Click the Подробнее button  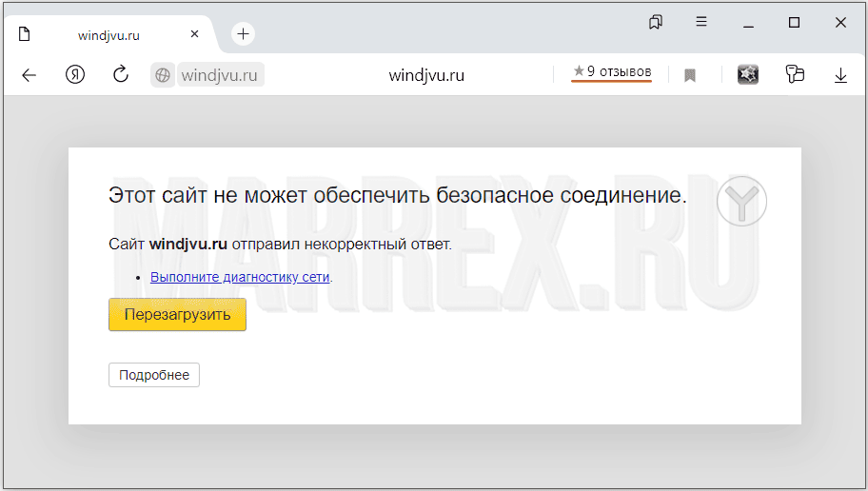pyautogui.click(x=154, y=375)
